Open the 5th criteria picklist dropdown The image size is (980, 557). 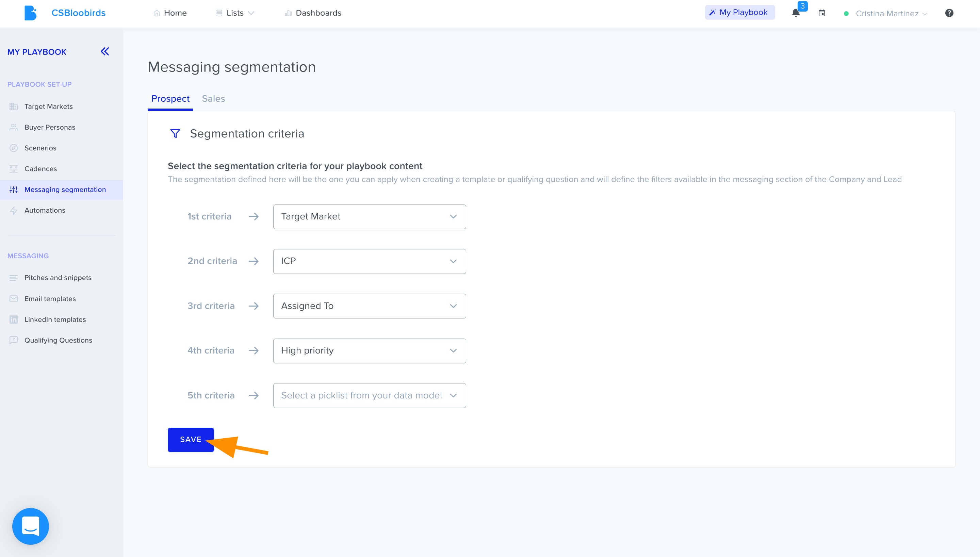click(370, 396)
